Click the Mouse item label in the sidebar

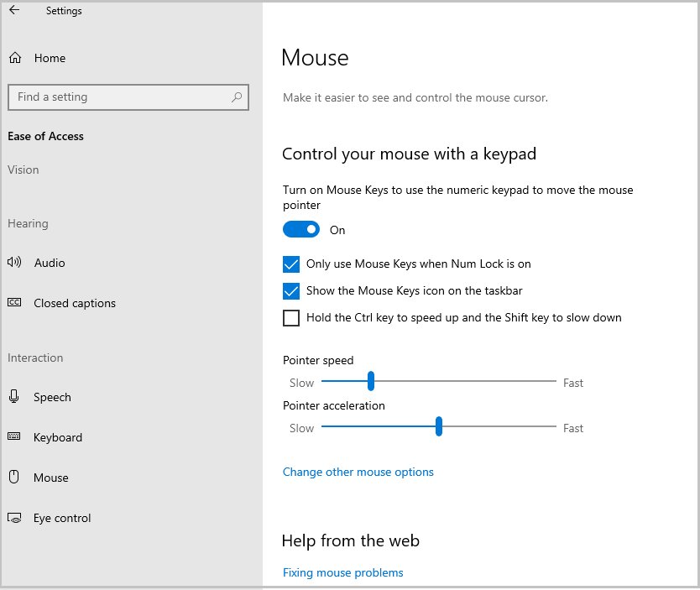coord(51,478)
